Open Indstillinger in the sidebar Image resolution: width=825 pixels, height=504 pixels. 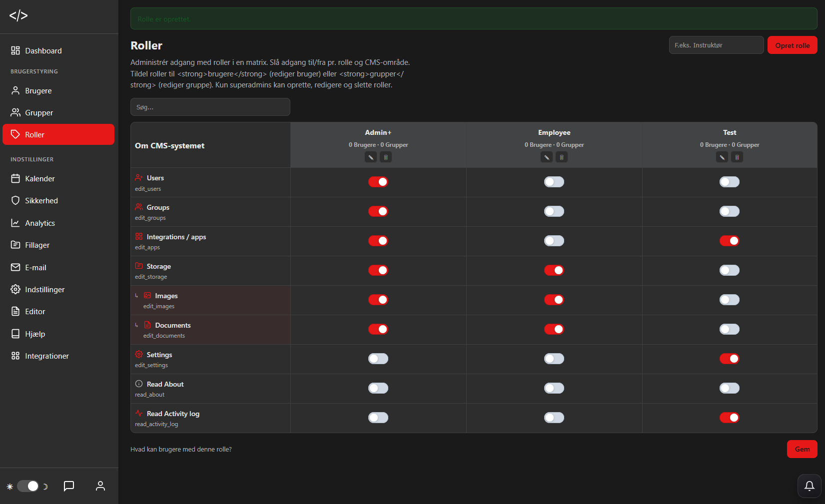(x=58, y=289)
